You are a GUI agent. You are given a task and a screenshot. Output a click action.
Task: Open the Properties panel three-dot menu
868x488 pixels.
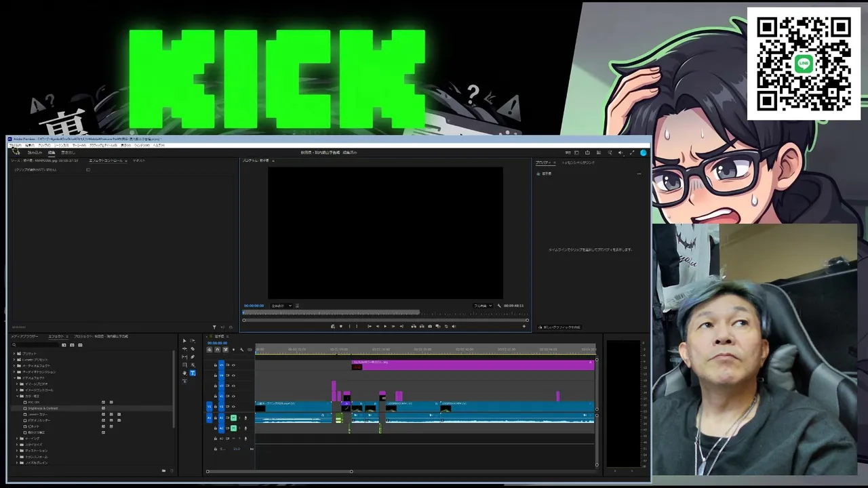click(639, 174)
